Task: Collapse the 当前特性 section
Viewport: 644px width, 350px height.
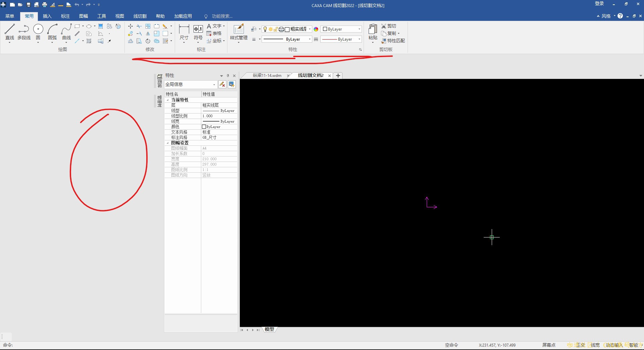Action: [168, 100]
